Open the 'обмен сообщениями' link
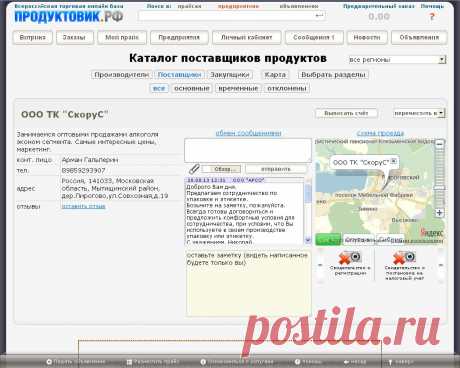The width and height of the screenshot is (460, 368). [248, 133]
